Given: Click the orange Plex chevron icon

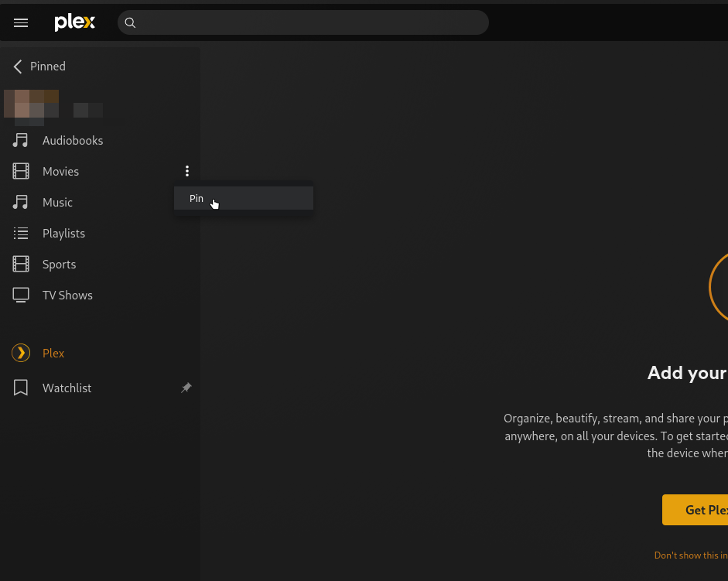Looking at the screenshot, I should pos(21,353).
